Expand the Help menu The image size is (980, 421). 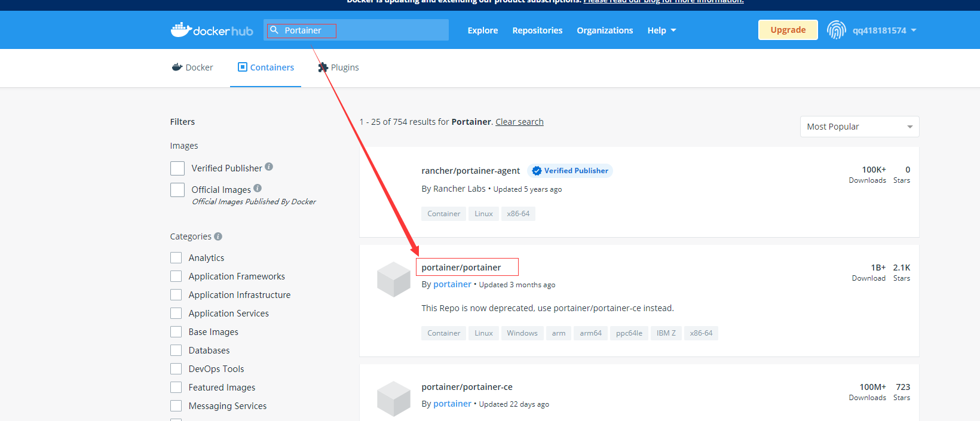pyautogui.click(x=661, y=30)
